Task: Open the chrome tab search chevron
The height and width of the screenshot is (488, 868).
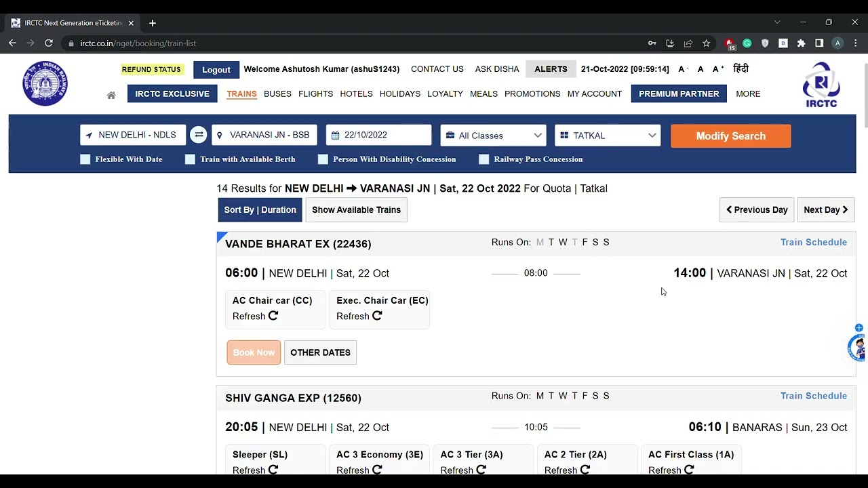Action: 777,22
